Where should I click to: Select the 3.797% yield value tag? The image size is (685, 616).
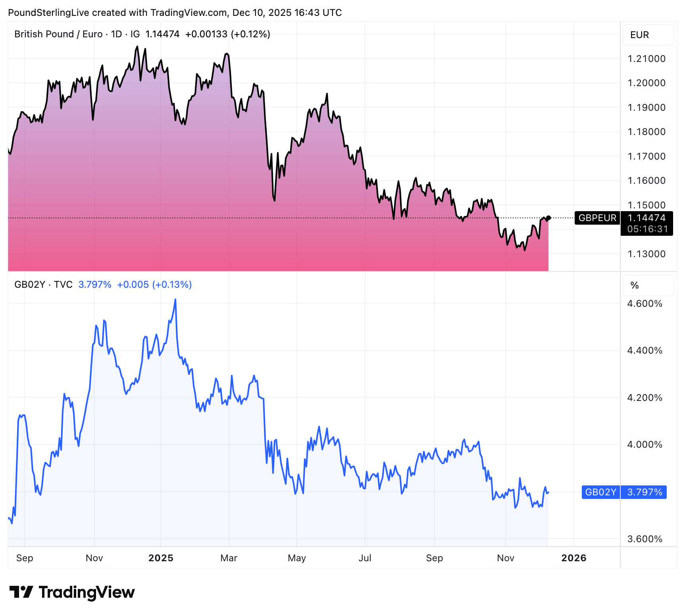(x=645, y=492)
